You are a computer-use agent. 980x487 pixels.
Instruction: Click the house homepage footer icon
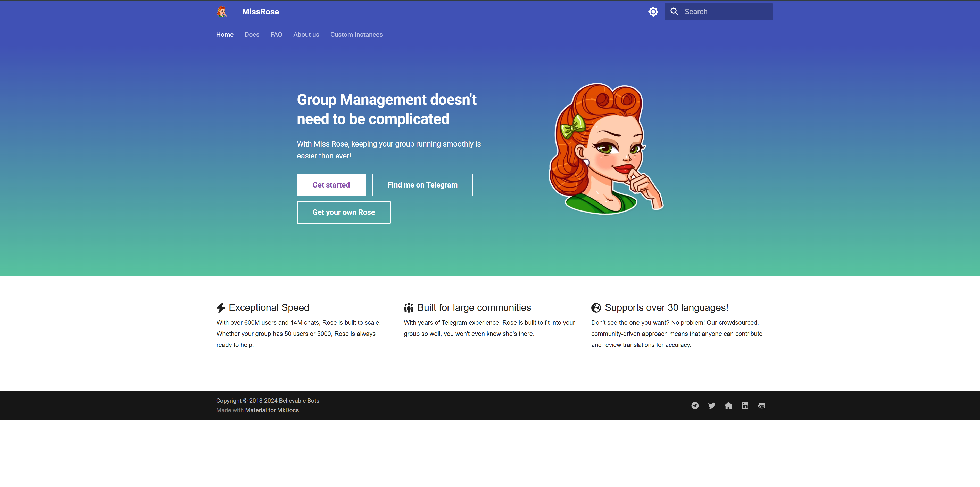tap(728, 405)
